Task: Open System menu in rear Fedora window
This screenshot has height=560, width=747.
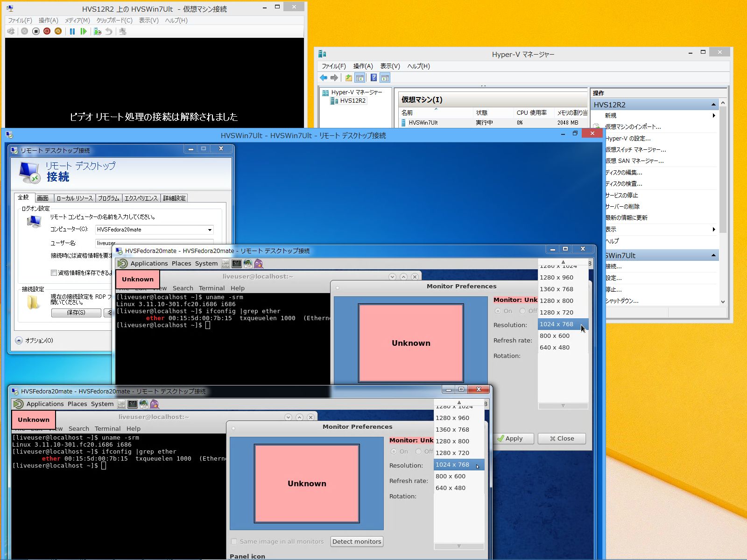Action: 206,264
